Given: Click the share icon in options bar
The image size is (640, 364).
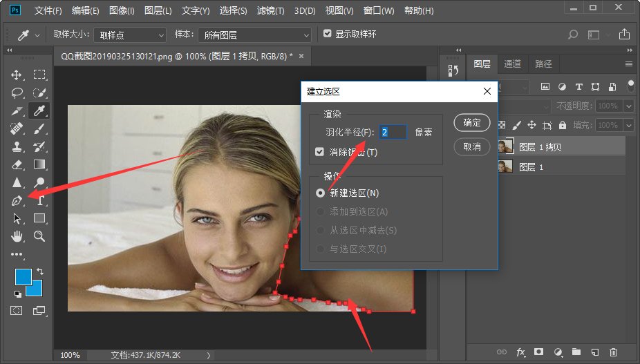Looking at the screenshot, I should (624, 35).
